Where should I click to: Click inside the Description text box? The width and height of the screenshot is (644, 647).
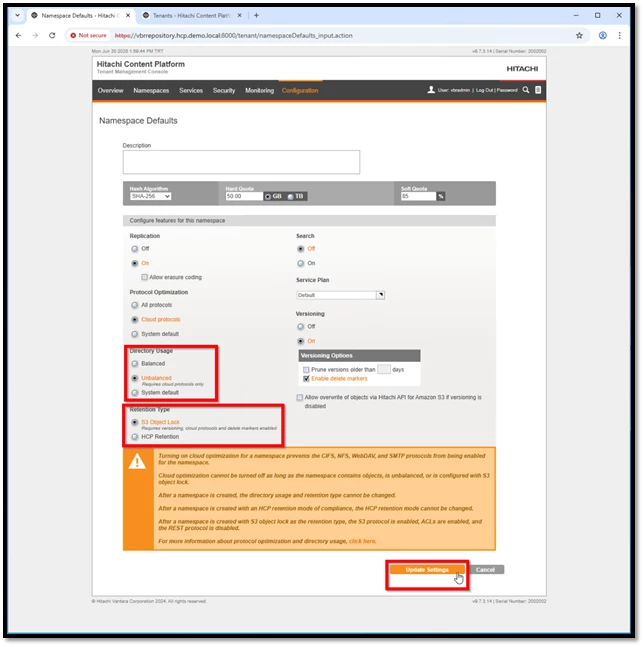pyautogui.click(x=241, y=162)
